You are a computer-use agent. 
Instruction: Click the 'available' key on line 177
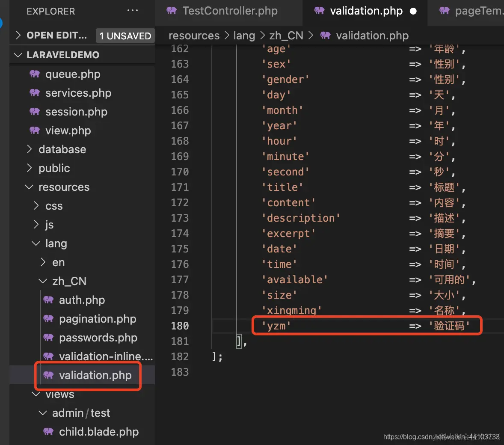tap(294, 279)
